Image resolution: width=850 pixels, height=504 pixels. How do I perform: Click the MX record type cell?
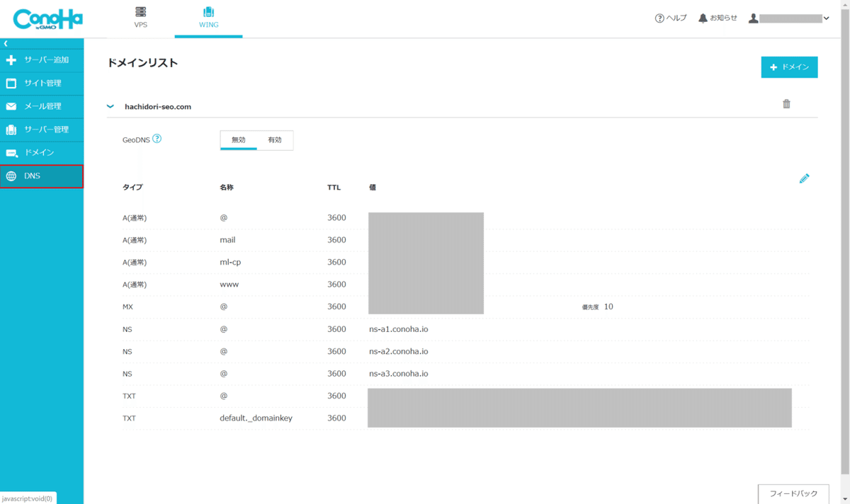pos(128,307)
